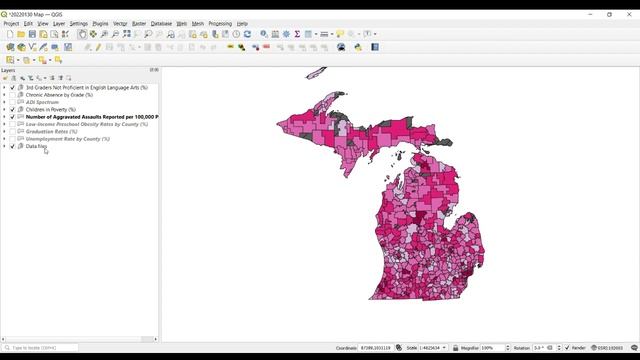640x360 pixels.
Task: Select the Identify Features tool
Action: [264, 34]
